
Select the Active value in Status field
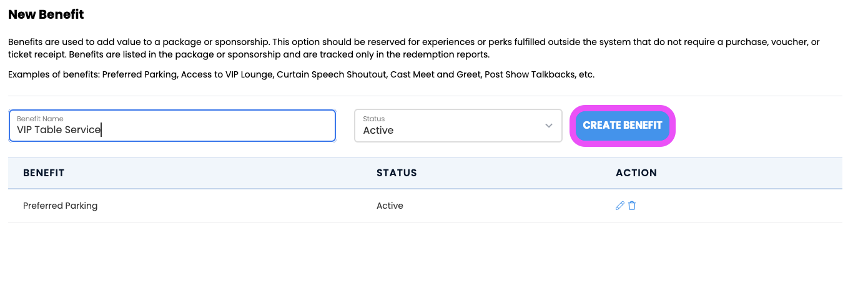378,131
